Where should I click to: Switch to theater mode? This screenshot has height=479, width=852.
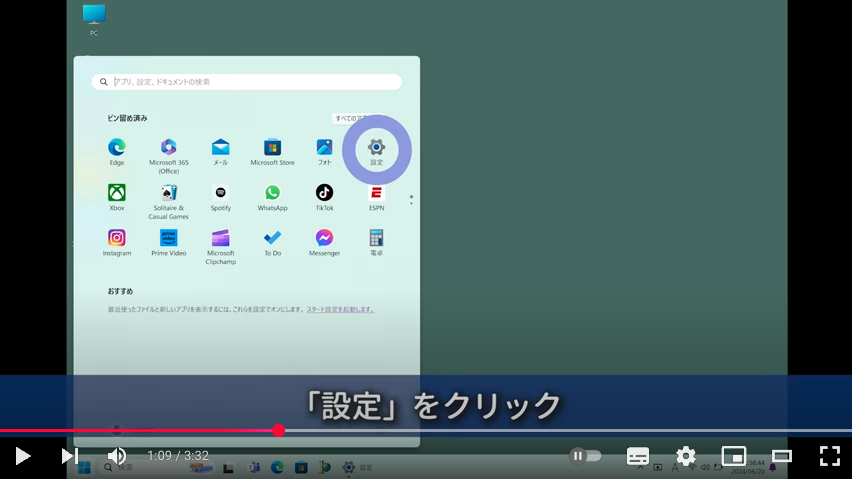click(x=781, y=456)
